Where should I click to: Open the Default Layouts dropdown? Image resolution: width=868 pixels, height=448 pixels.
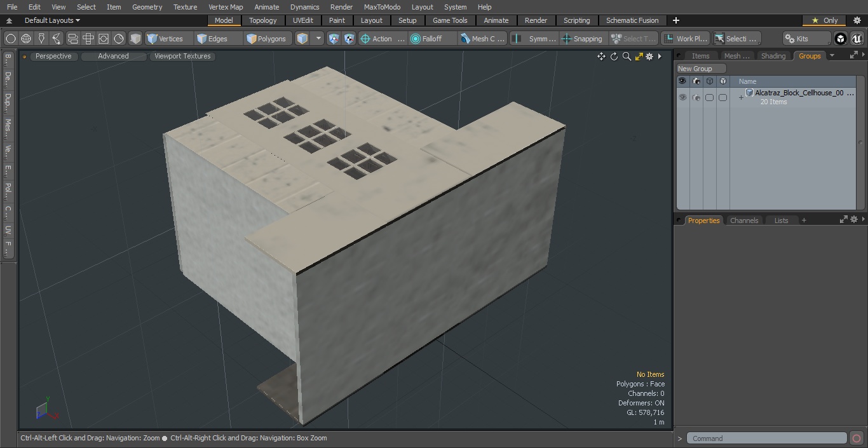pos(52,20)
